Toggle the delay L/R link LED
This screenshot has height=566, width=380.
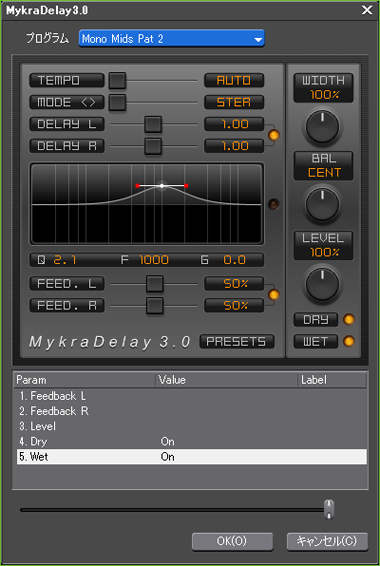274,135
